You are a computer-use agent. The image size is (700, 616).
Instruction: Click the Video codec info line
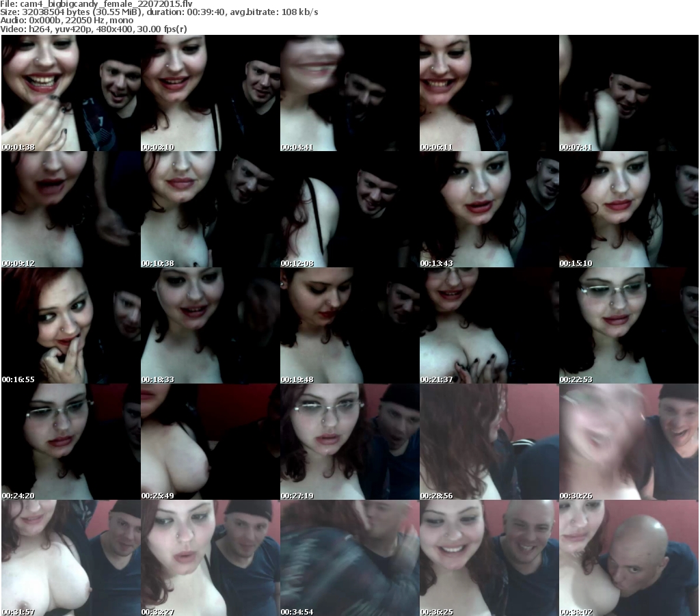[94, 29]
